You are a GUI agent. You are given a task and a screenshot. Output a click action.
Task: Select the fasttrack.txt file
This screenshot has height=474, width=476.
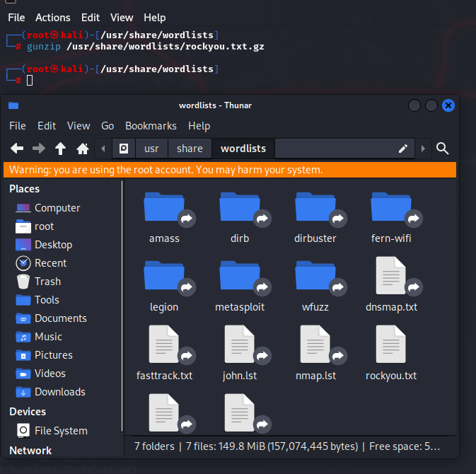coord(164,354)
